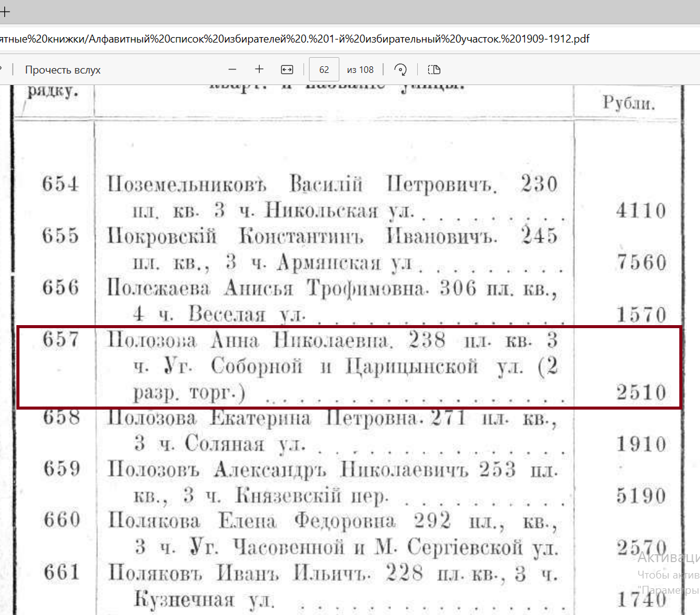This screenshot has height=615, width=700.
Task: Rotate the PDF page clockwise
Action: [400, 70]
